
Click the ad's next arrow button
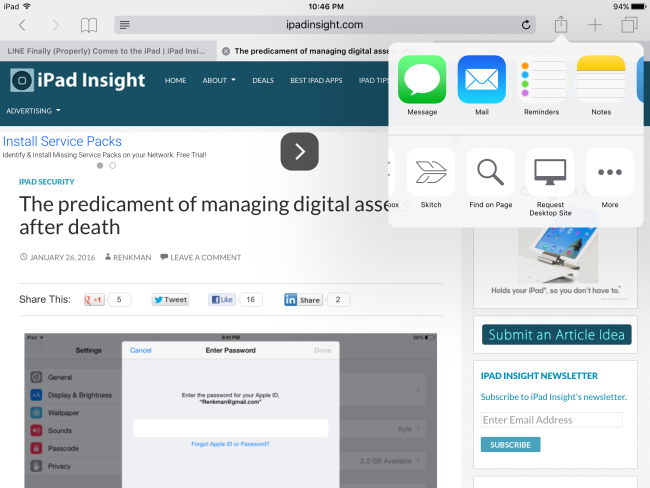[299, 151]
